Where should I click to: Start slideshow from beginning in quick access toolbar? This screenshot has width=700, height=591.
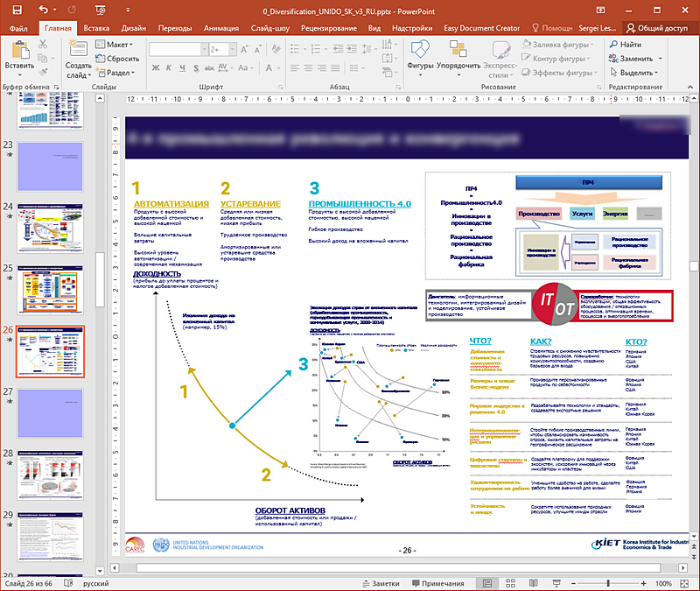coord(101,10)
